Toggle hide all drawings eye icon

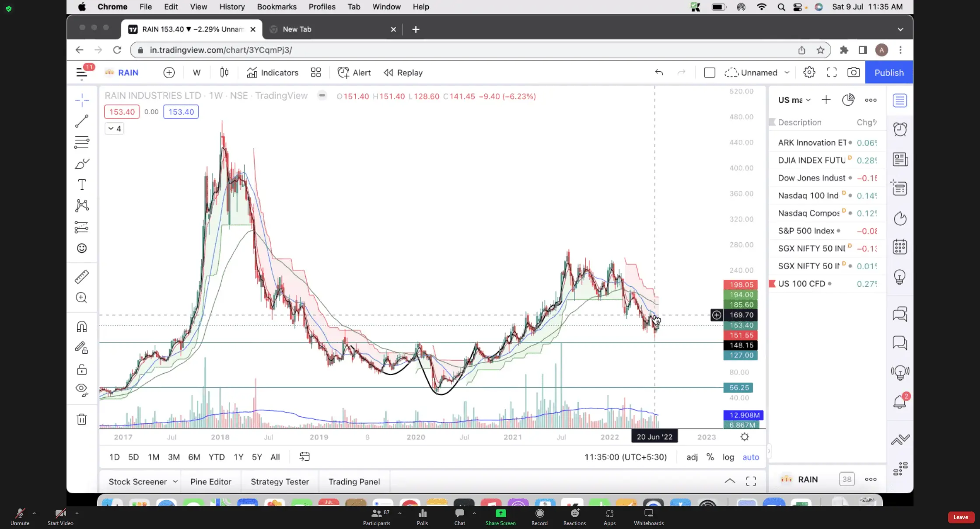(x=82, y=389)
